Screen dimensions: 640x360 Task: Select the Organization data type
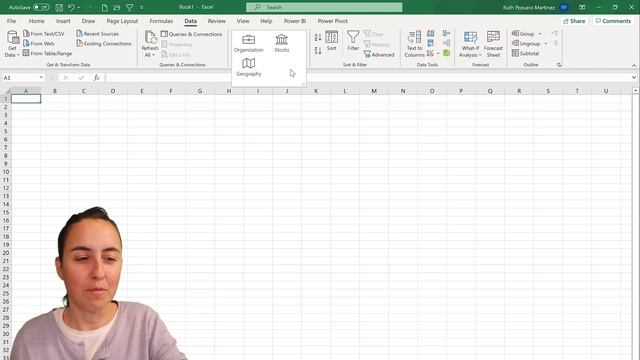(x=249, y=43)
